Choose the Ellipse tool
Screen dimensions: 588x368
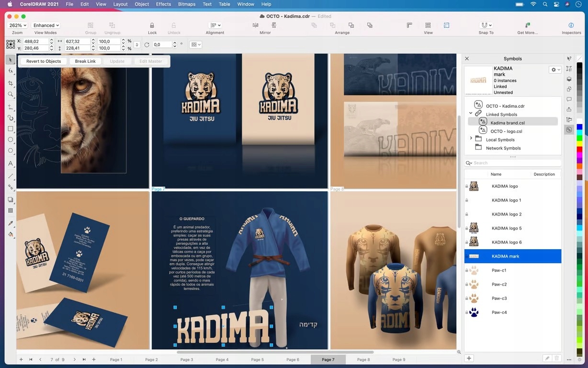point(11,140)
